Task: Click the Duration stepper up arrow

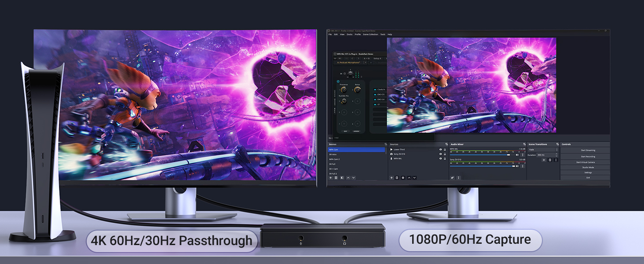Action: [x=556, y=154]
